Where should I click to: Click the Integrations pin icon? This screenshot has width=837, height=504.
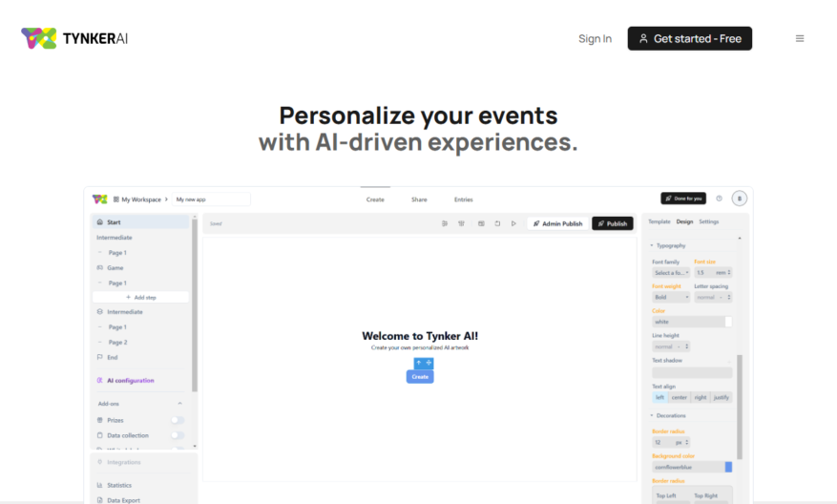[100, 462]
